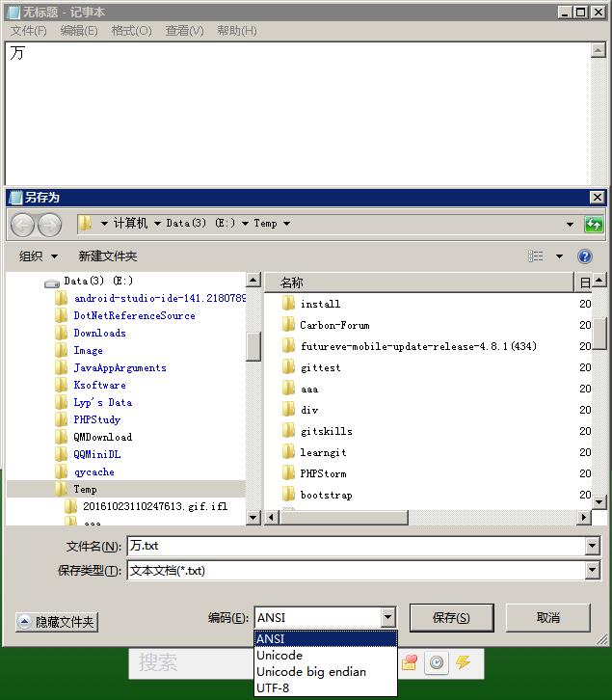Click the mail folder icon in bottom bar
612x700 pixels.
pos(410,662)
